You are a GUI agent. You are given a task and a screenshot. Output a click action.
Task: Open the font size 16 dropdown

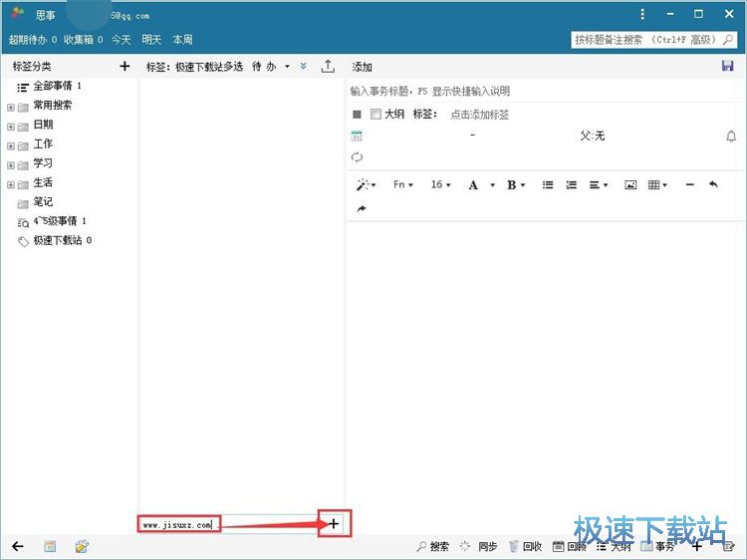click(x=440, y=185)
